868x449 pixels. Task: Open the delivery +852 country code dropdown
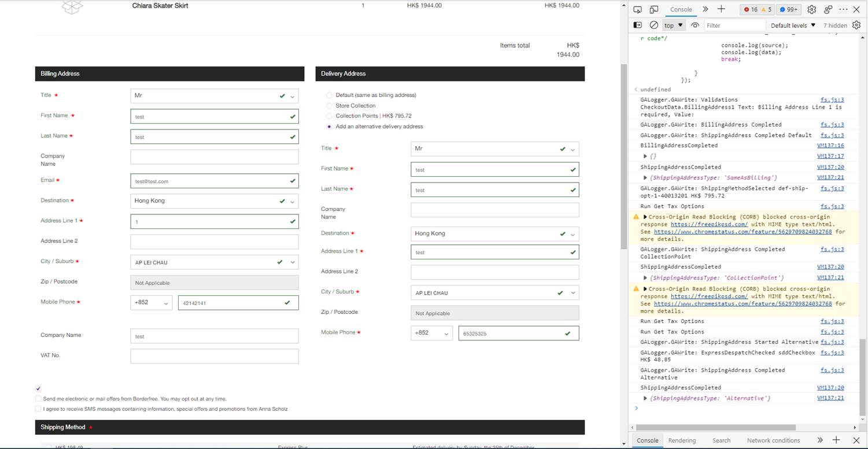pos(432,333)
